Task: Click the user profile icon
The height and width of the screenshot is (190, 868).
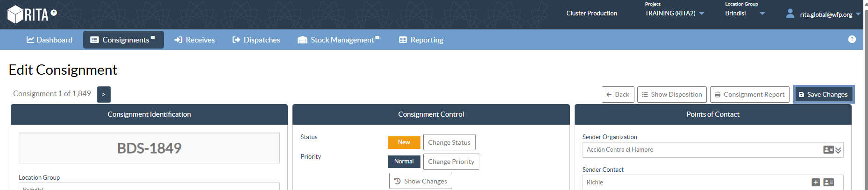Action: pos(790,14)
